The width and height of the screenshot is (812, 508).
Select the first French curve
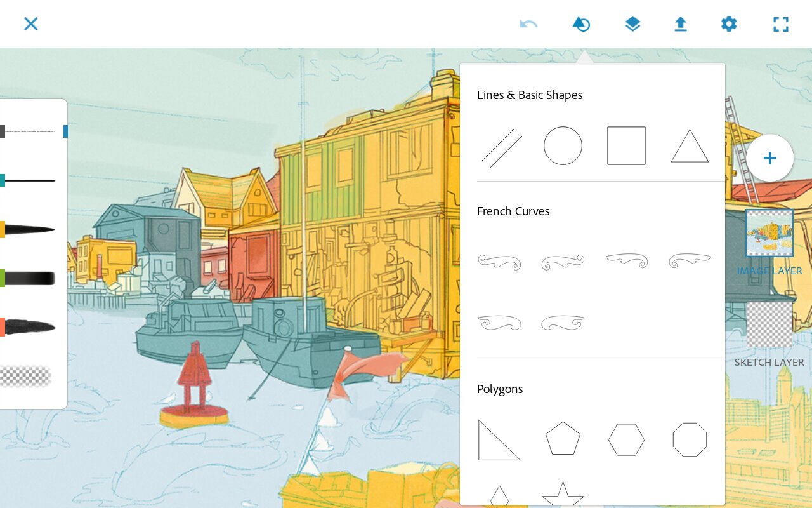coord(499,262)
